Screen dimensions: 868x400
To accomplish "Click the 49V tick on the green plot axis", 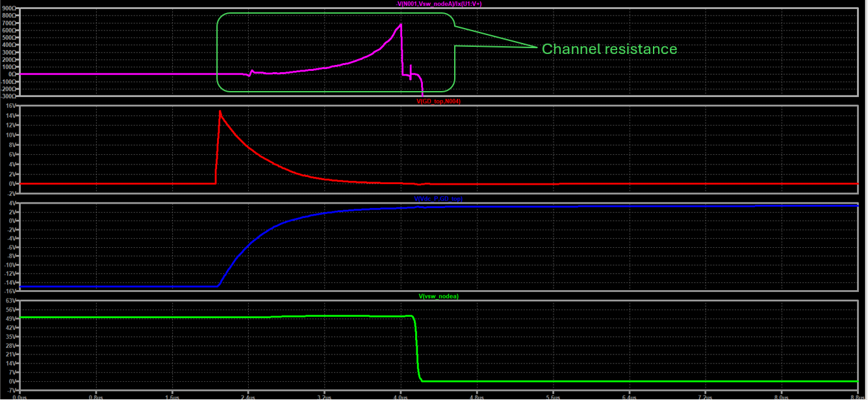I will (x=10, y=319).
